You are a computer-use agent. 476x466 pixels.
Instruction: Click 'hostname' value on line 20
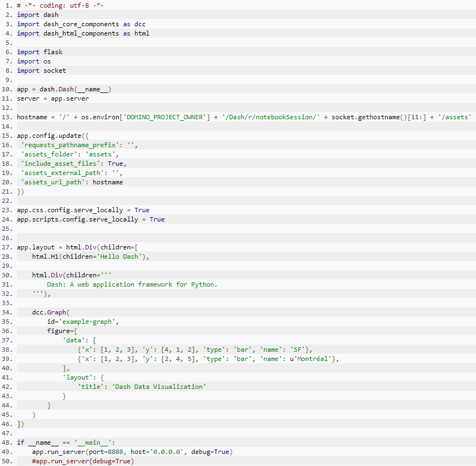pyautogui.click(x=108, y=182)
